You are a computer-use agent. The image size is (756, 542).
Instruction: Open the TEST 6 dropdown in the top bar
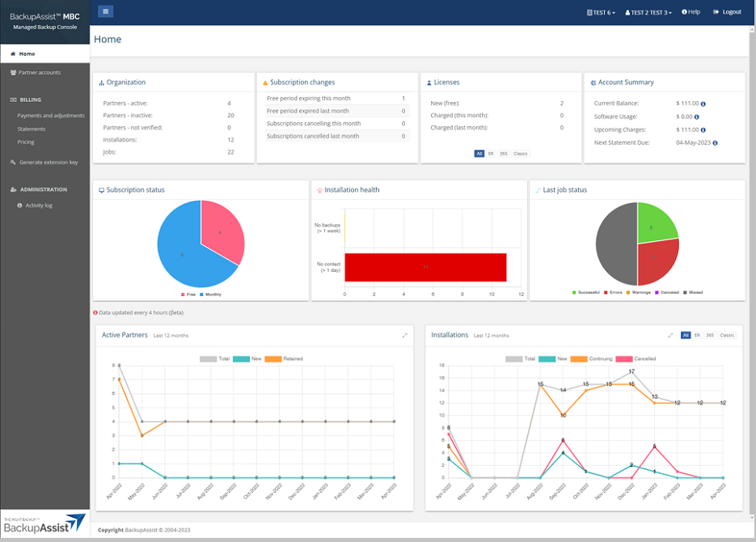click(x=601, y=12)
